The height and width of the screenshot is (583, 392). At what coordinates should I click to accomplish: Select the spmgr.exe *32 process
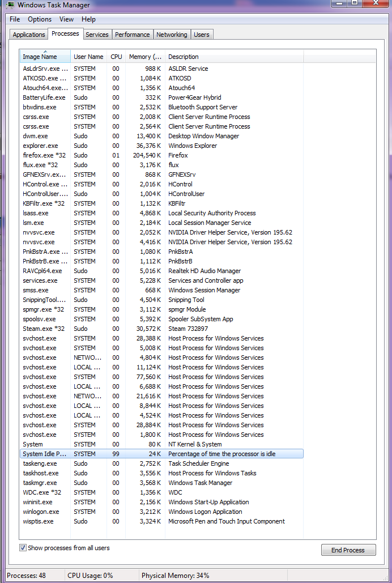(x=161, y=309)
